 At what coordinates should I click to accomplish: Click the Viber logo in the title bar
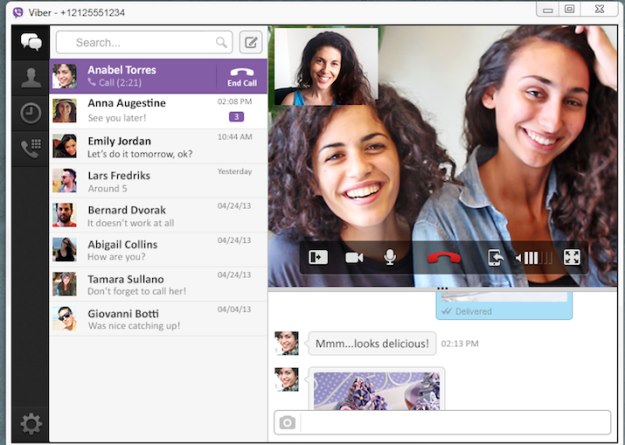point(18,12)
